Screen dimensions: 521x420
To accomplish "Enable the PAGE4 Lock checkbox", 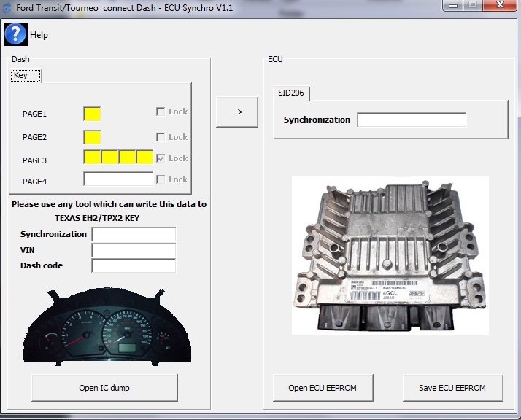I will [161, 179].
